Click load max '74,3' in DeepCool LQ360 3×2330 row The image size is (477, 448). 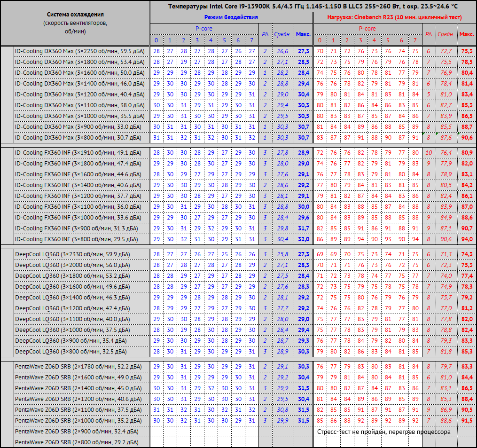[467, 254]
